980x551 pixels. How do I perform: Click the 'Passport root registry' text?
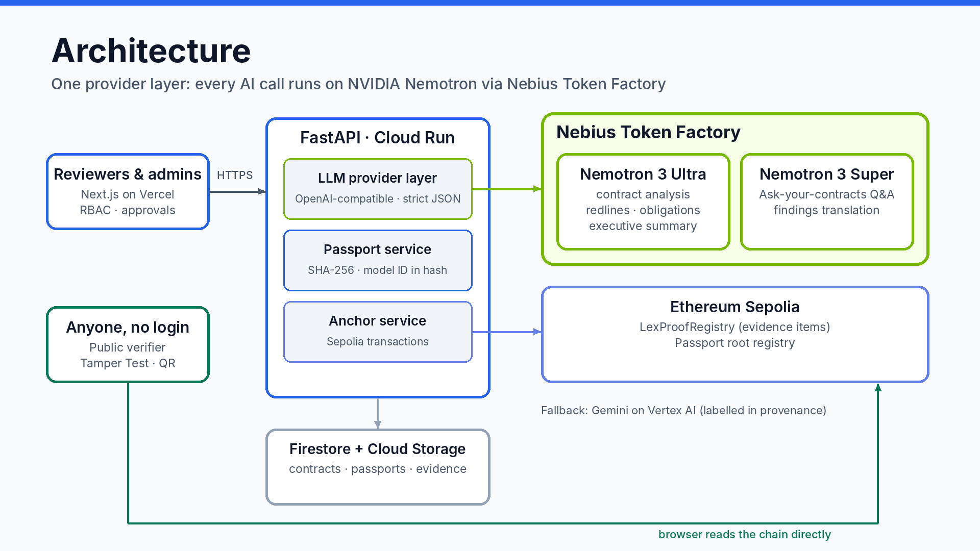(735, 343)
